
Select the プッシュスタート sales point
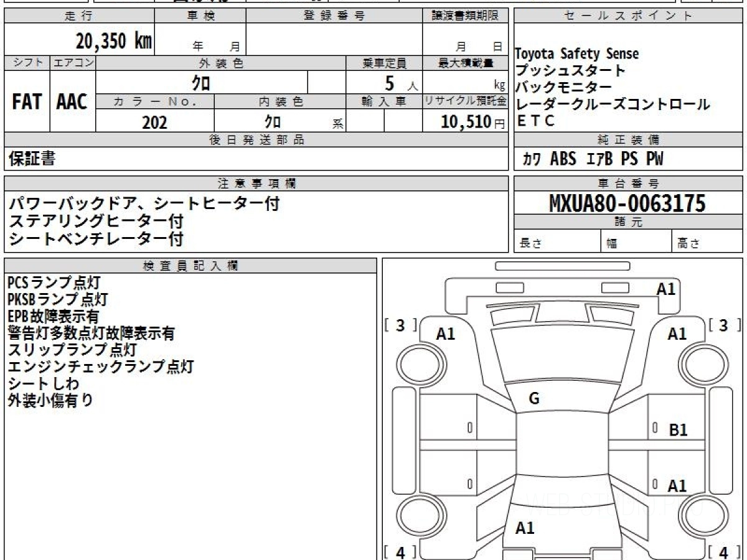point(570,70)
